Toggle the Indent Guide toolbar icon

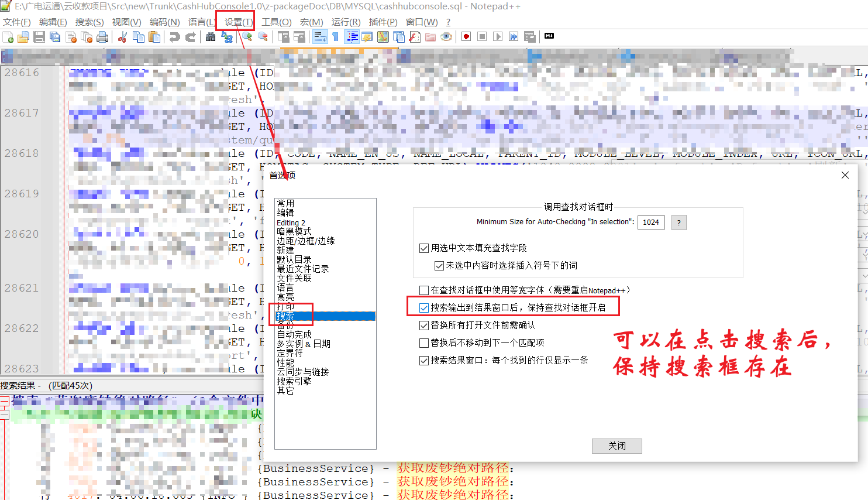click(x=352, y=37)
